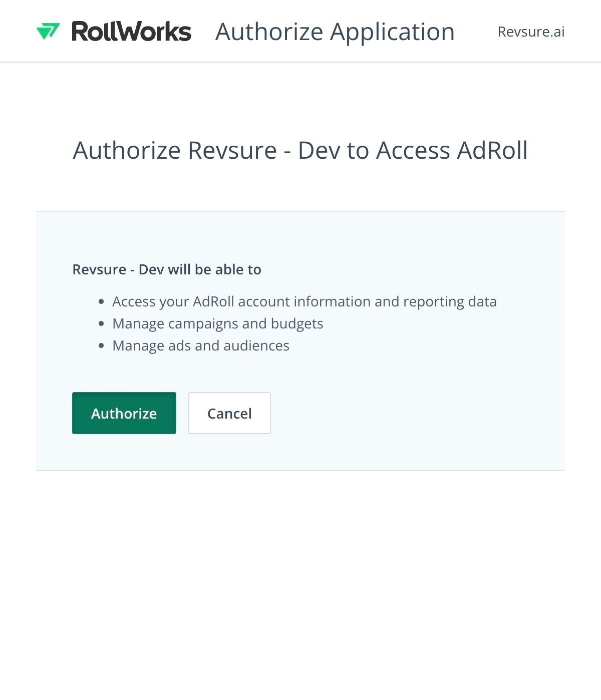Click 'Revsure - Dev will be able to' text

click(167, 269)
